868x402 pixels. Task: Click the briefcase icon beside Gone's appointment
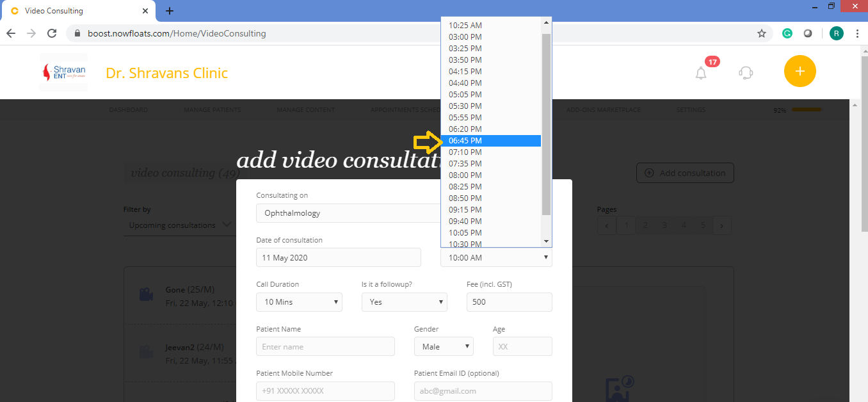tap(146, 294)
